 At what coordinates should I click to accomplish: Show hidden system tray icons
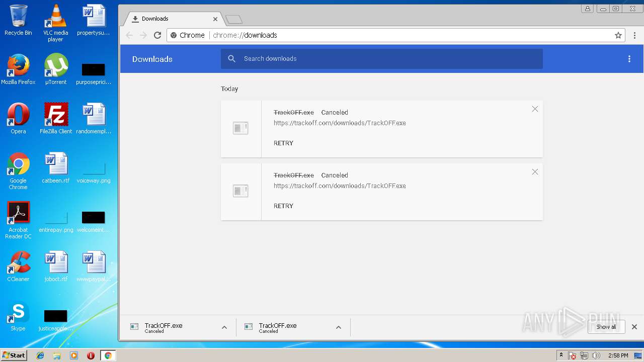pyautogui.click(x=561, y=355)
